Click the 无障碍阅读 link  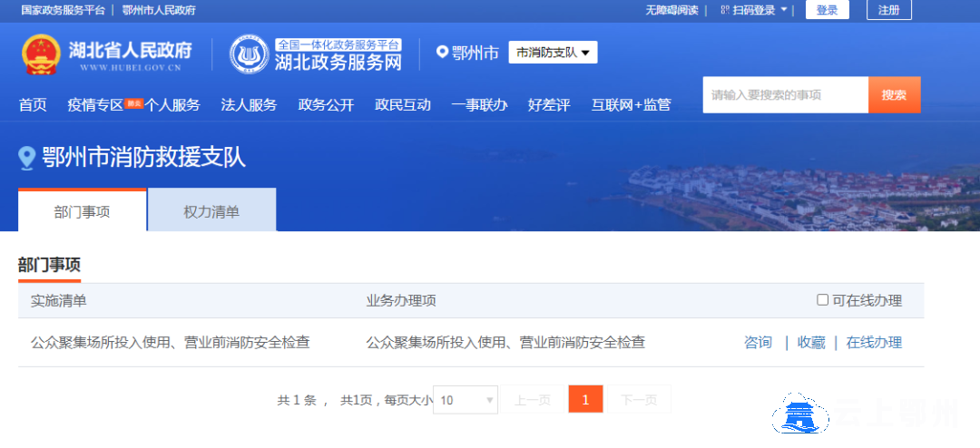point(671,10)
